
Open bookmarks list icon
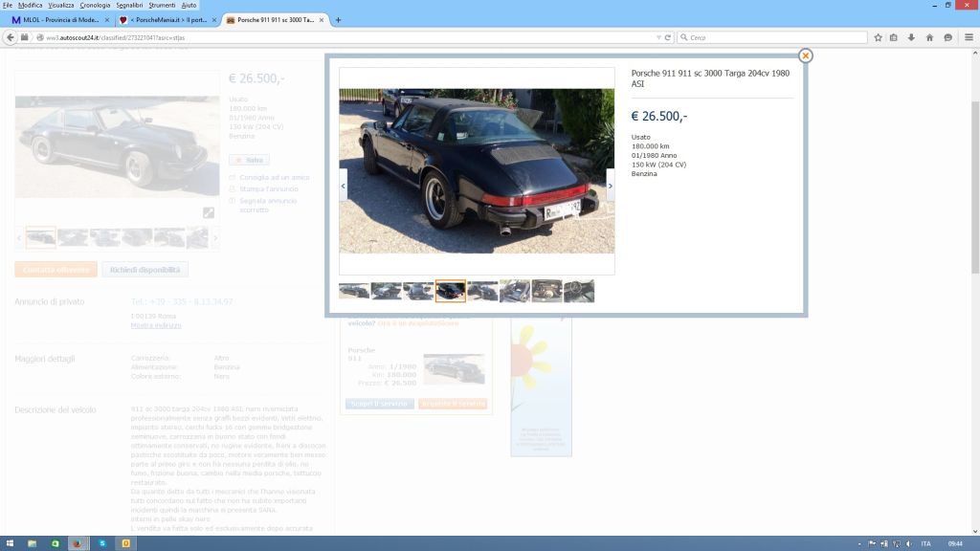pos(894,37)
